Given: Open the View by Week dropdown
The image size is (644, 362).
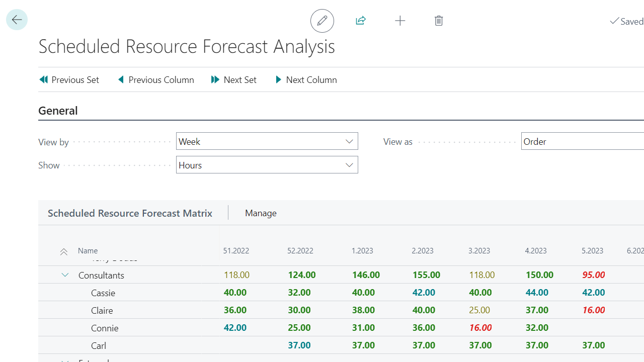Looking at the screenshot, I should pos(267,141).
